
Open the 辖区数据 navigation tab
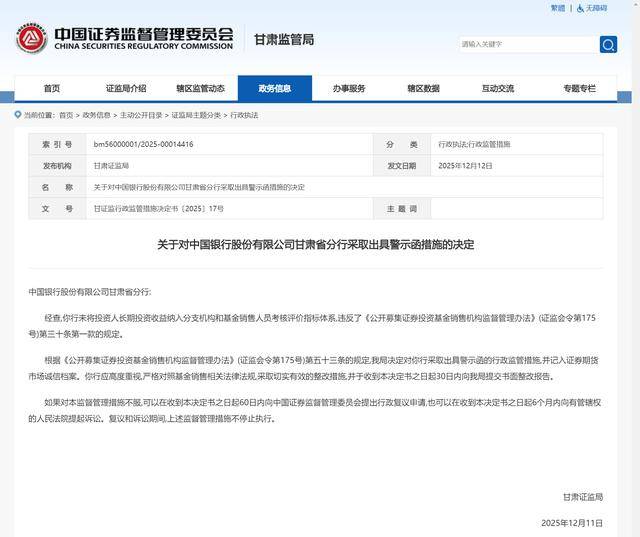pos(423,89)
